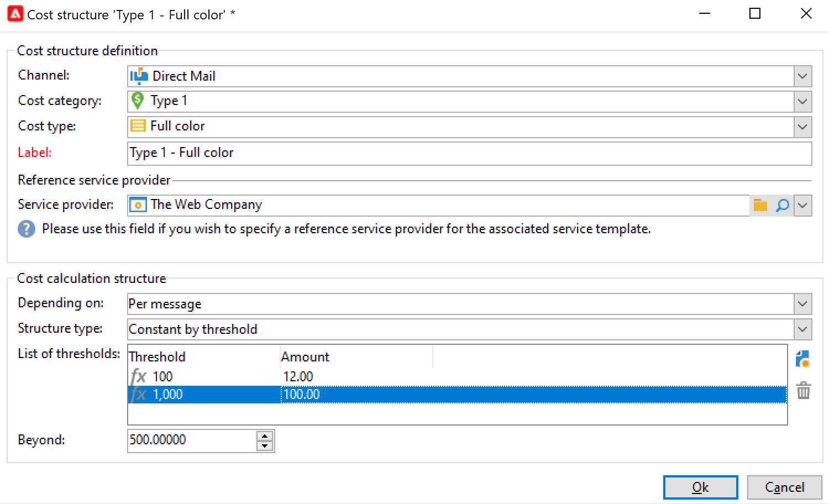
Task: Expand the Structure type dropdown
Action: (802, 329)
